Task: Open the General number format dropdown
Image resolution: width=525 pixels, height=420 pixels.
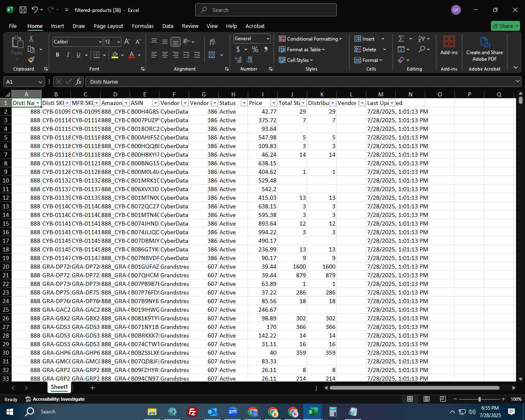Action: point(268,39)
